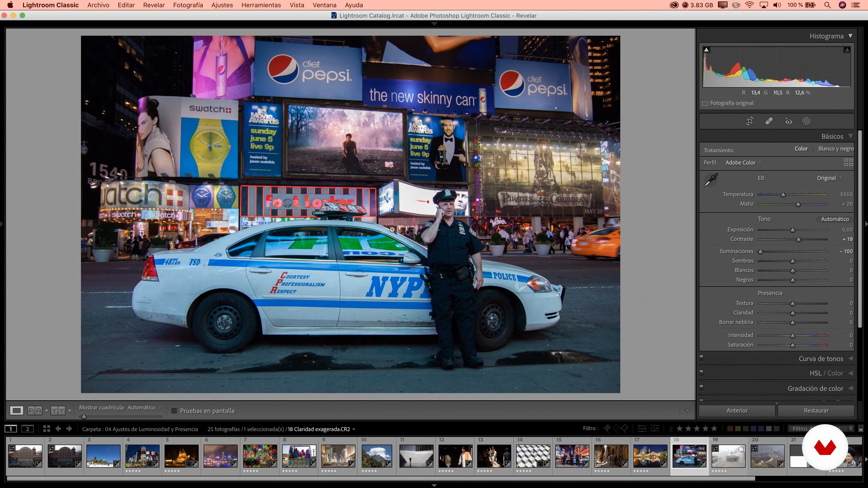868x488 pixels.
Task: Enable Pruebas en pantalla checkbox
Action: click(174, 411)
